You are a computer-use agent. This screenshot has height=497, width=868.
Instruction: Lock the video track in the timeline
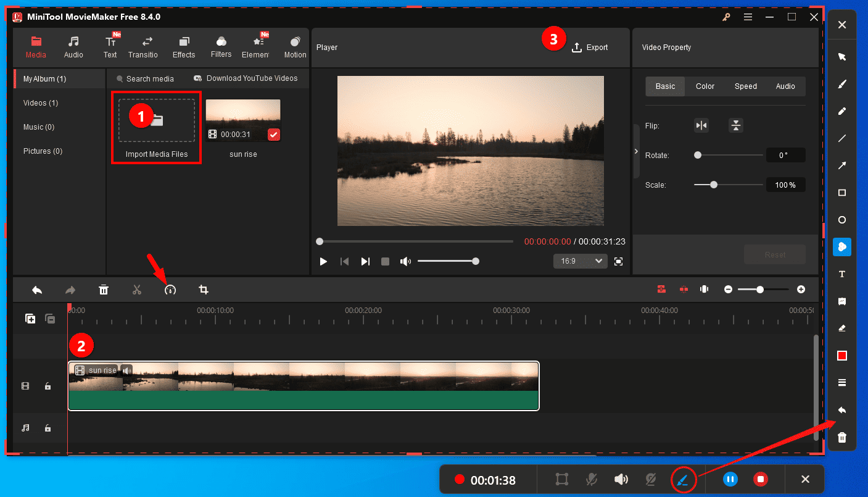click(48, 385)
